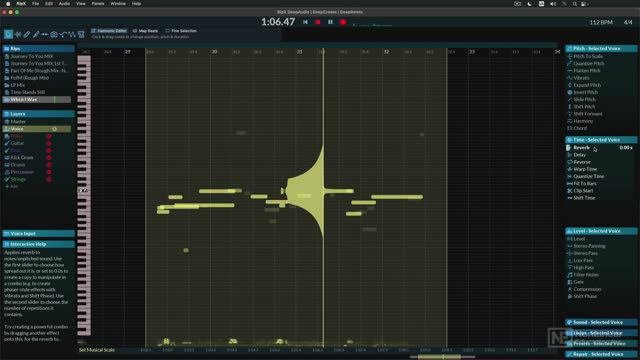Click the stop playback button

click(x=318, y=22)
